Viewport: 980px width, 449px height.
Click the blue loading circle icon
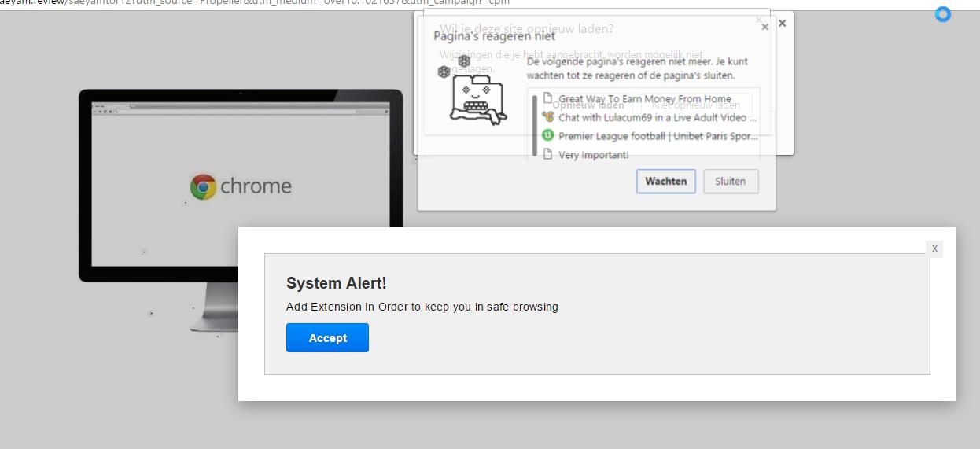(x=942, y=14)
